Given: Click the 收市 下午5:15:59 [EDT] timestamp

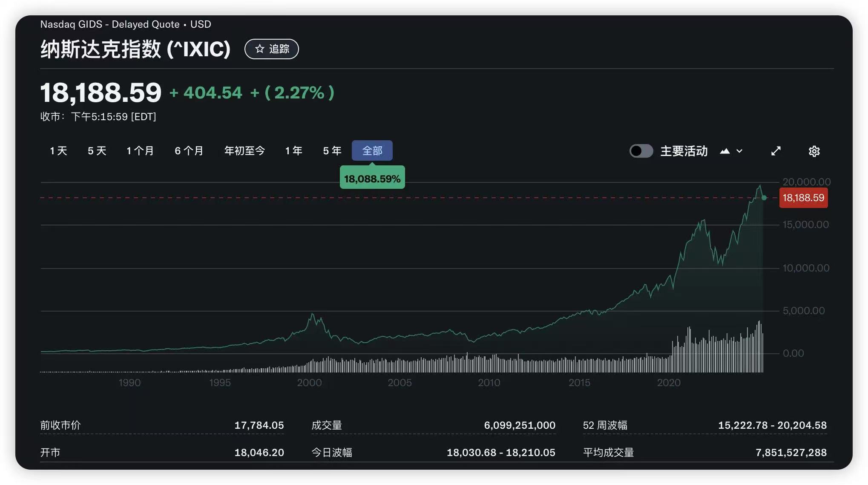Looking at the screenshot, I should tap(98, 117).
